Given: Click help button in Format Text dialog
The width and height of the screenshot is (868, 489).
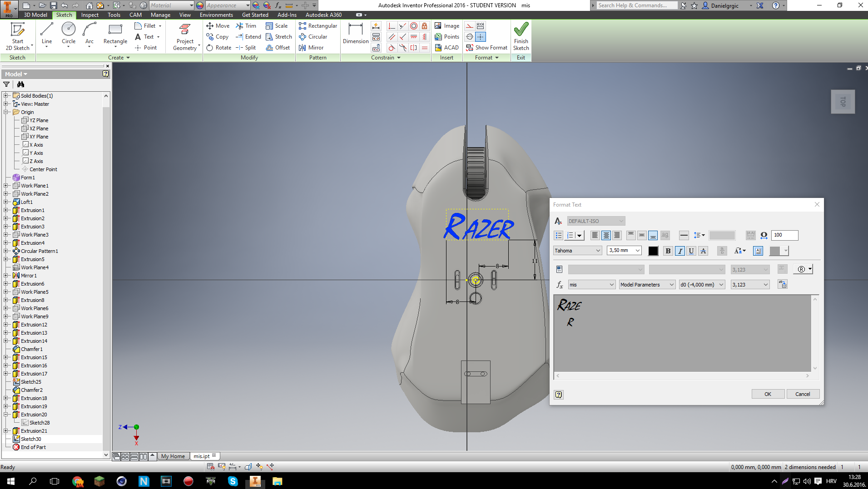Looking at the screenshot, I should tap(559, 395).
